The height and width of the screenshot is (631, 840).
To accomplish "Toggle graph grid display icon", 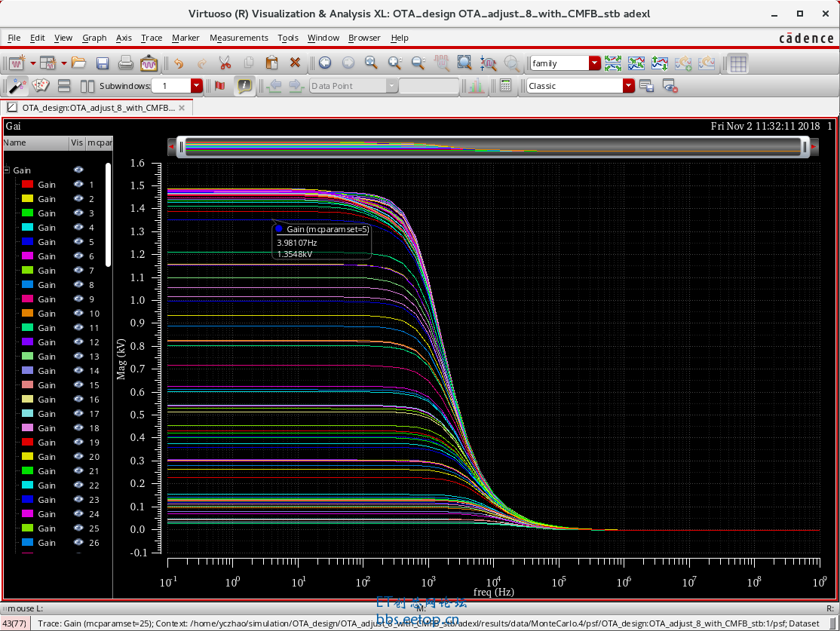I will point(738,63).
